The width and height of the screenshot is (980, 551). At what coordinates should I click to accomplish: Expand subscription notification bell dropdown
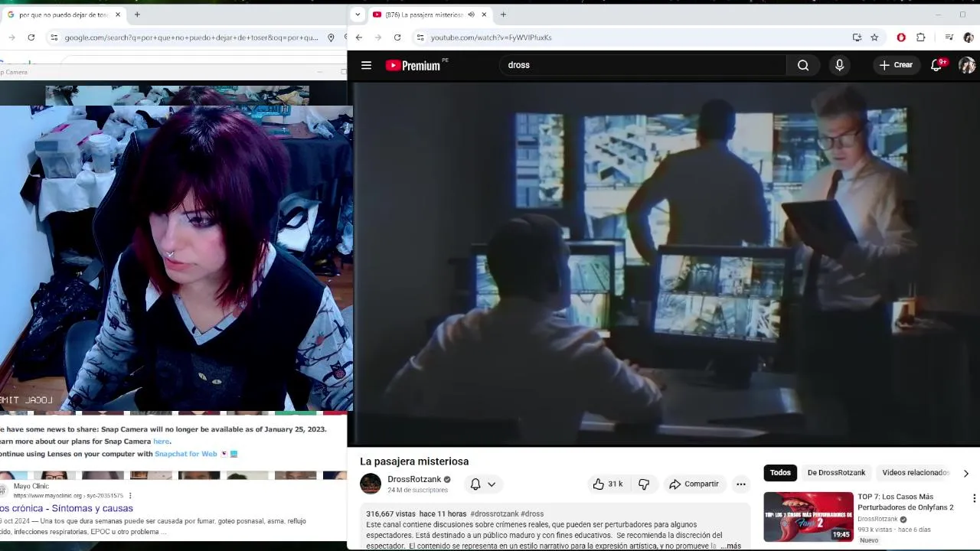[x=483, y=484]
